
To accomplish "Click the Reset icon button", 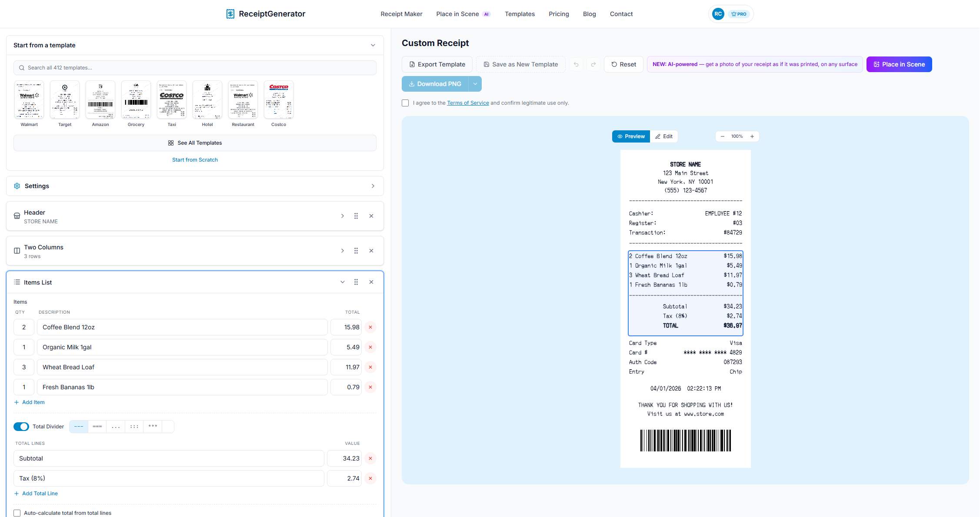I will (623, 64).
